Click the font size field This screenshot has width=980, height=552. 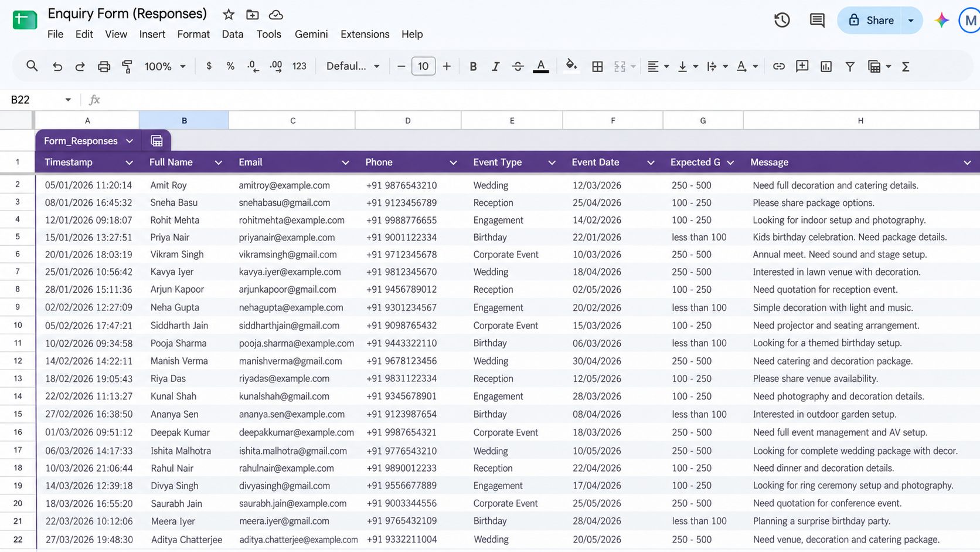423,66
